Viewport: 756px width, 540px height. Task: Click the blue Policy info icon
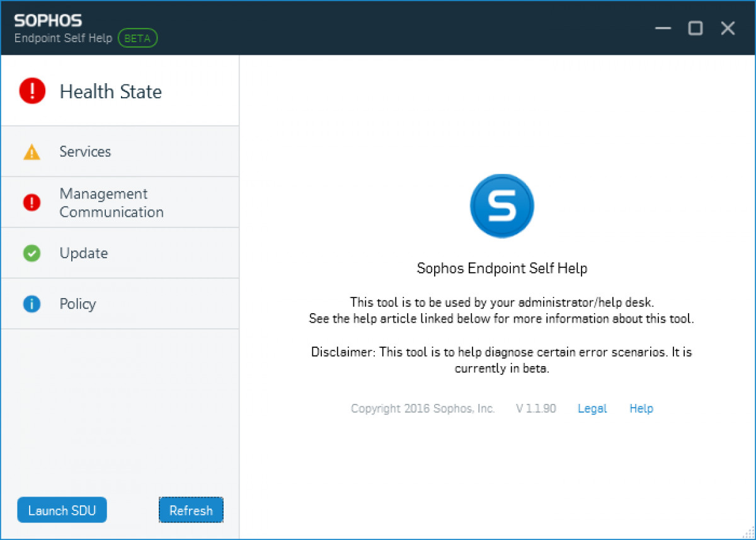pyautogui.click(x=31, y=304)
